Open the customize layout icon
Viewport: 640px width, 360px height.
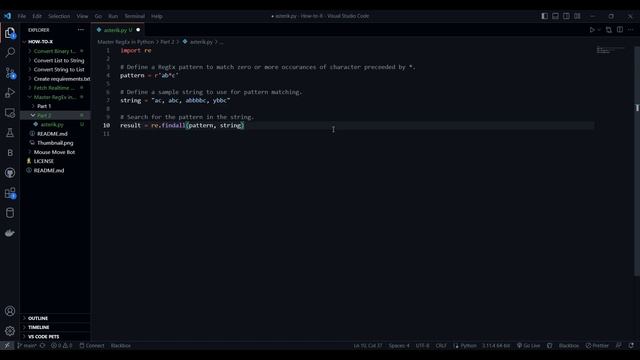click(x=577, y=16)
